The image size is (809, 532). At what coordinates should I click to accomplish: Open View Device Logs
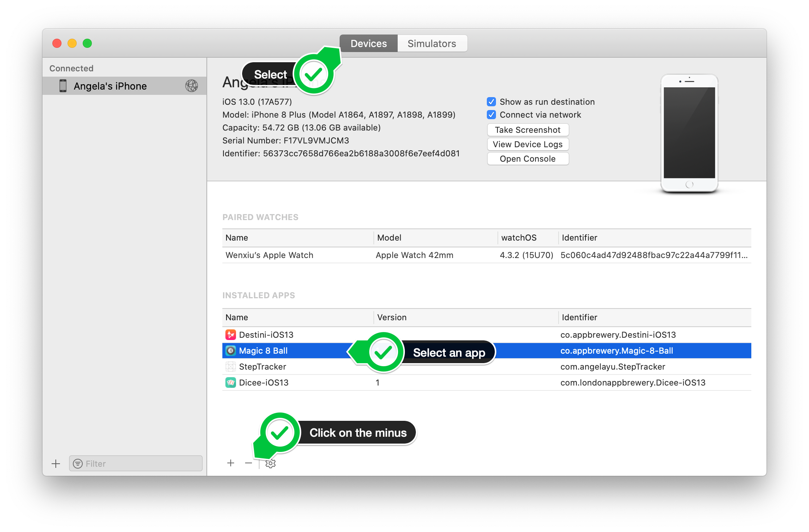click(528, 144)
